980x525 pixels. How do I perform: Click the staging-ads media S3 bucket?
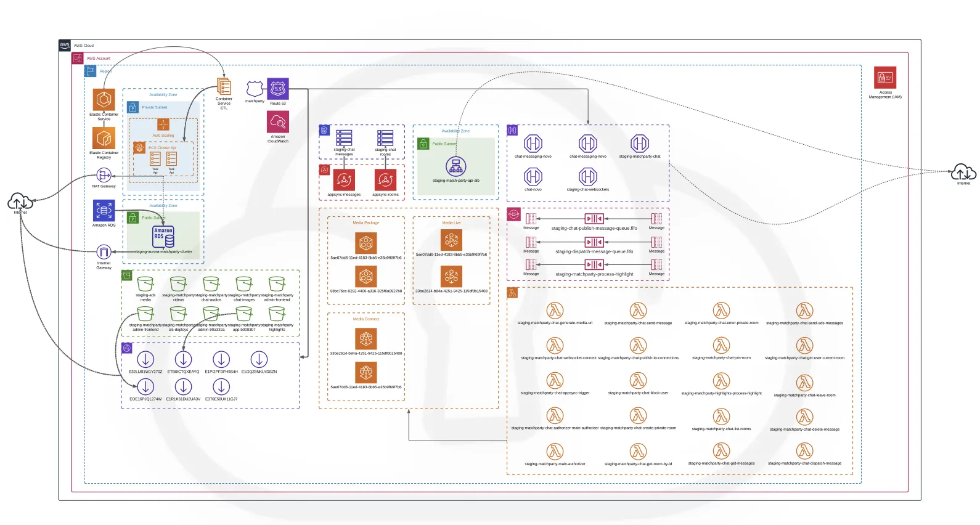click(145, 284)
